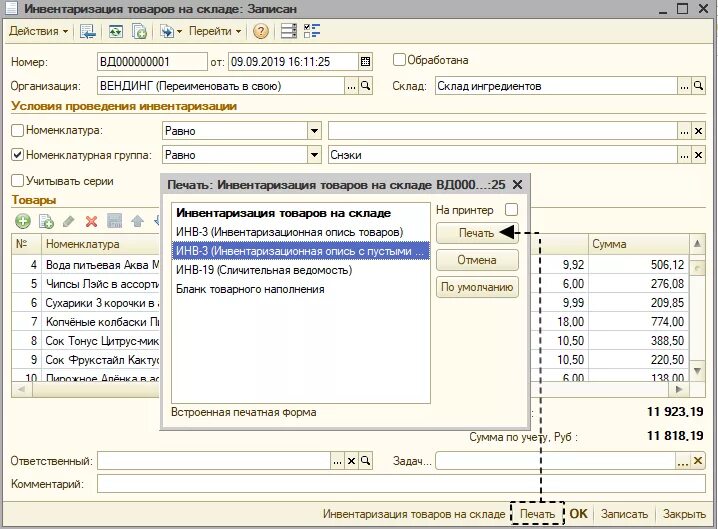
Task: Click the Комментарий input field
Action: click(401, 484)
